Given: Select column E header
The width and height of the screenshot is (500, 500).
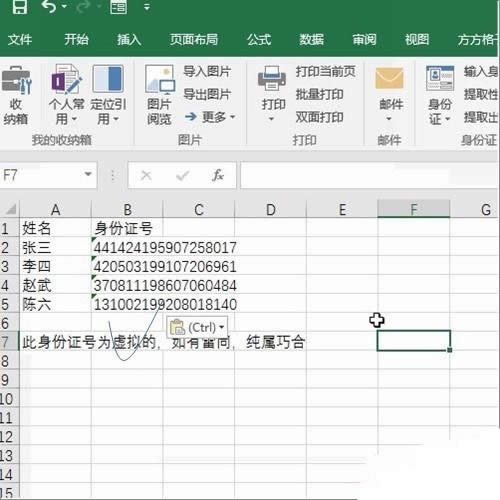Looking at the screenshot, I should (x=342, y=209).
